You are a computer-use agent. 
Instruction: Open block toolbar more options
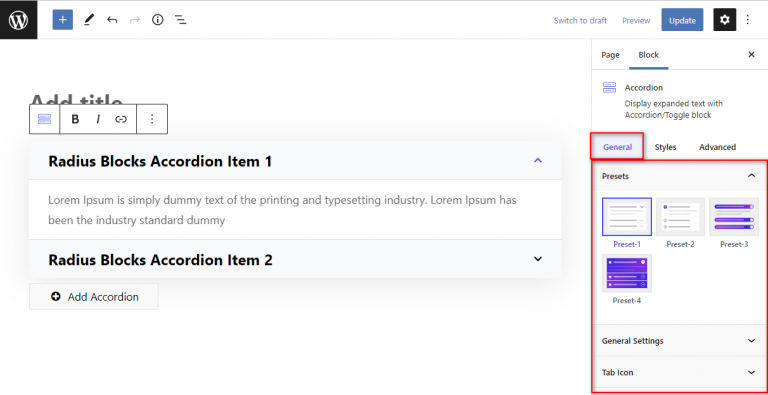pos(152,119)
